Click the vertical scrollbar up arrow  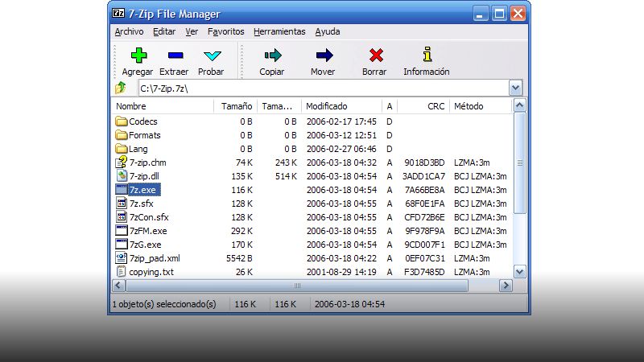pyautogui.click(x=519, y=105)
